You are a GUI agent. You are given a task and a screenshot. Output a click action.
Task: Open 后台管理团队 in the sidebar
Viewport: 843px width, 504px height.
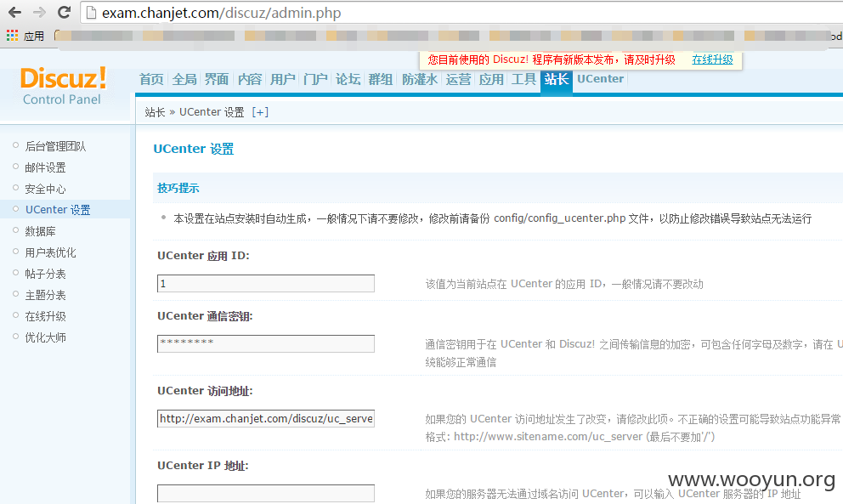pos(55,146)
